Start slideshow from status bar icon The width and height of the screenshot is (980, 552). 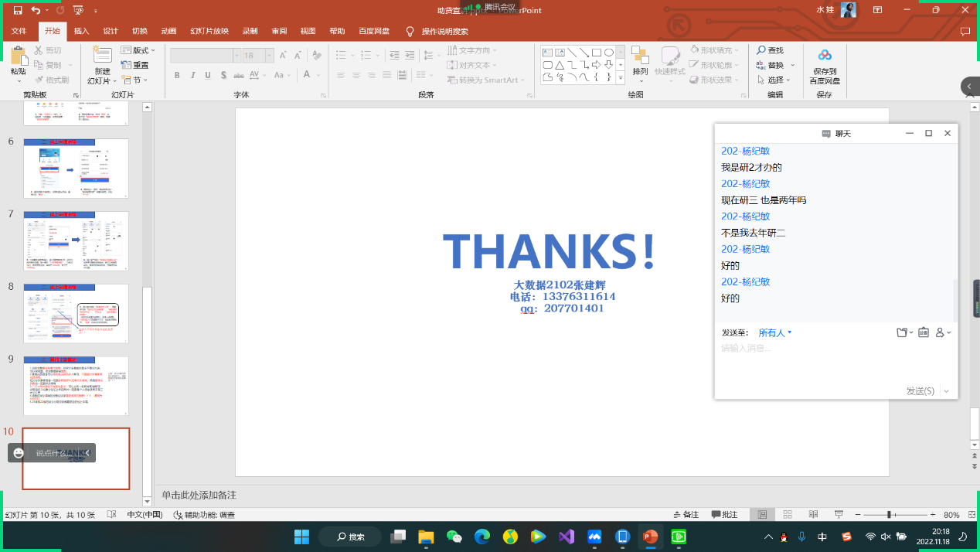[839, 515]
